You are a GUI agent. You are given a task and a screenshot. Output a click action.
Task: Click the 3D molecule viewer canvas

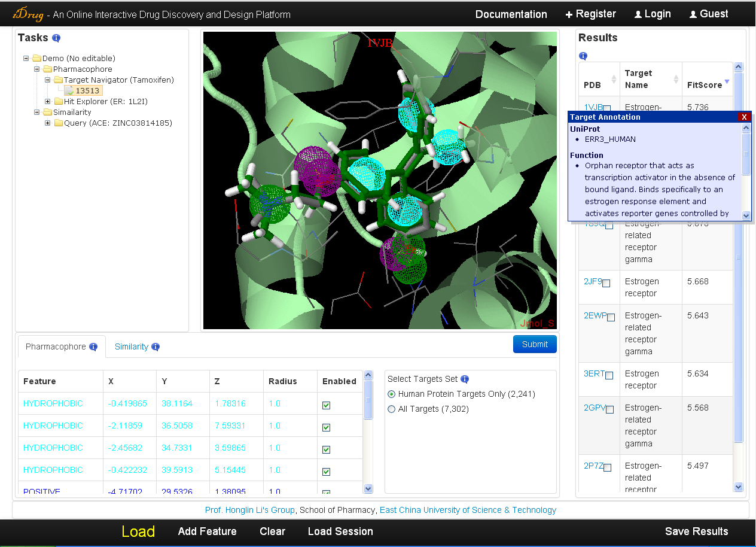(380, 180)
